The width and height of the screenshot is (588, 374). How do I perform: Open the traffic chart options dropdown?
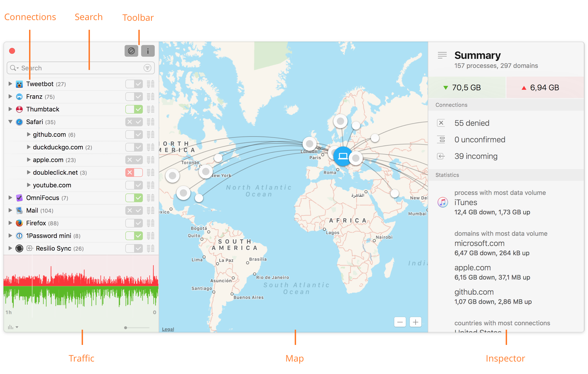[x=13, y=327]
